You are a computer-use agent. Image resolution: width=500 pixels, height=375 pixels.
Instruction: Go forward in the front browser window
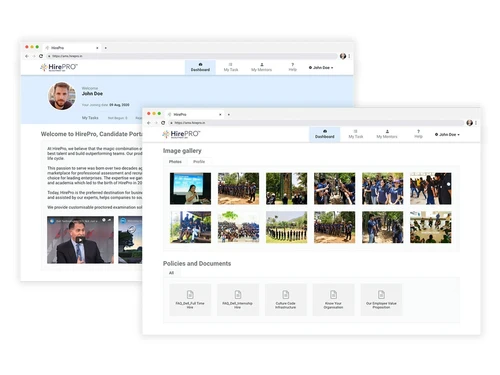[x=156, y=123]
